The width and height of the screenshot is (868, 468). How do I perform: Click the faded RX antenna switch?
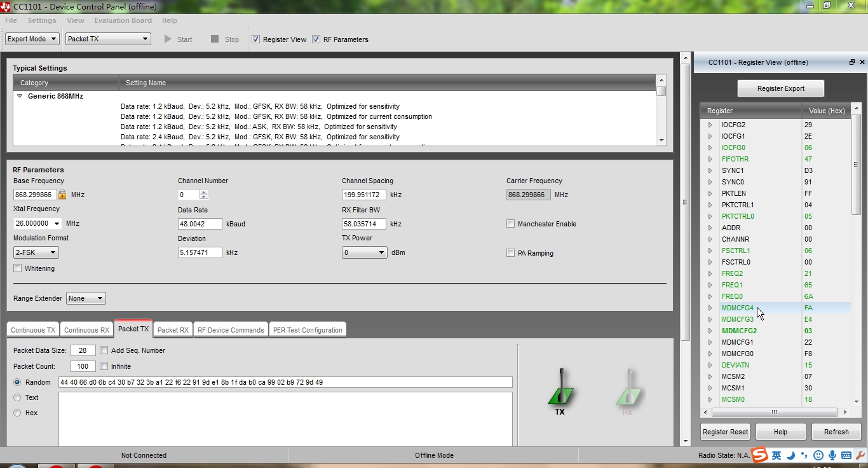pyautogui.click(x=628, y=389)
